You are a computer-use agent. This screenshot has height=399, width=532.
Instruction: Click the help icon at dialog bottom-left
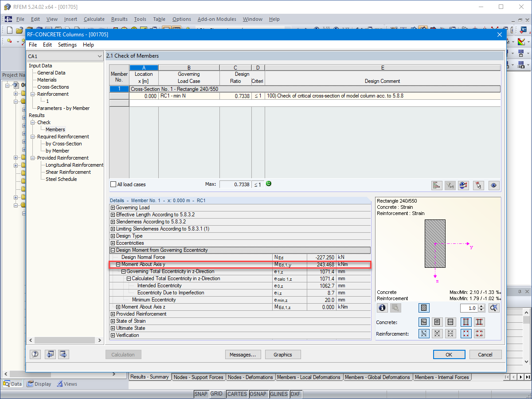click(35, 354)
